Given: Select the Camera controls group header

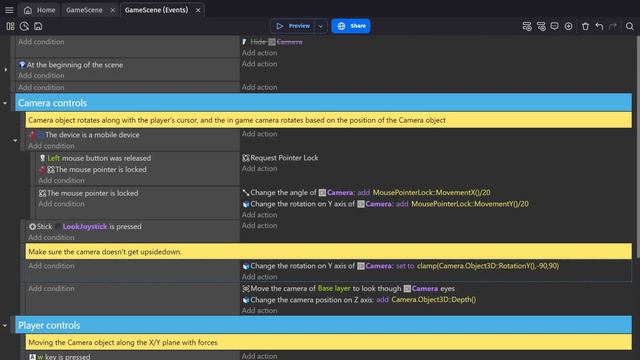Looking at the screenshot, I should 324,103.
